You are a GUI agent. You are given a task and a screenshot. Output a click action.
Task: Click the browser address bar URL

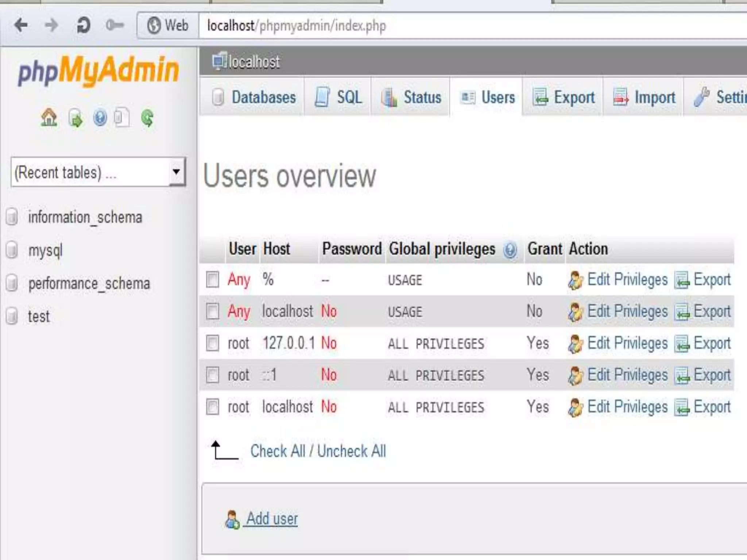(x=296, y=26)
